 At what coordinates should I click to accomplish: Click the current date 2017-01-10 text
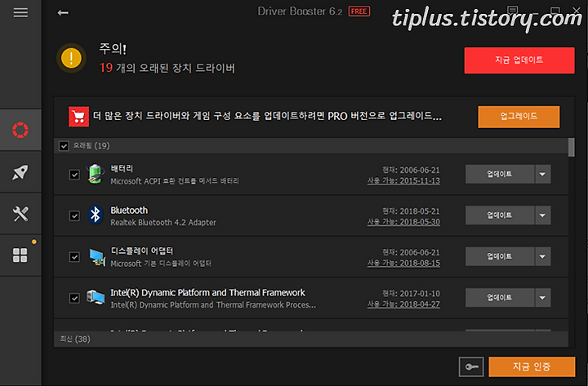(x=411, y=294)
